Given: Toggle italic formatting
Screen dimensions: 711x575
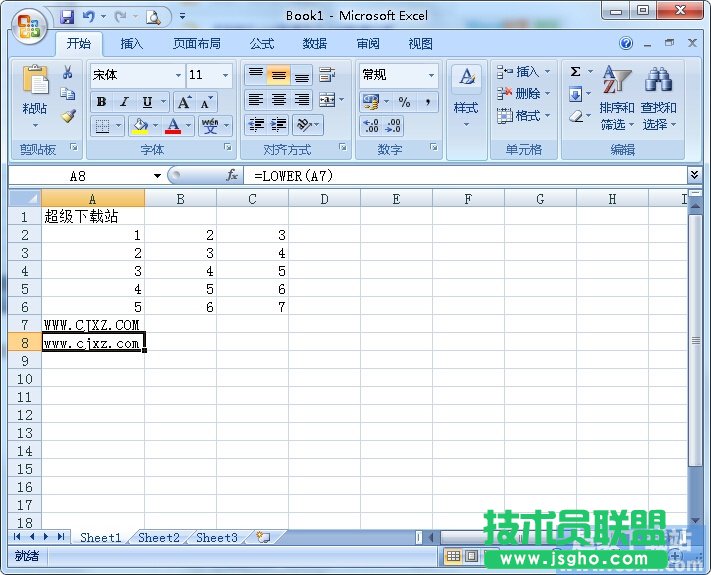Looking at the screenshot, I should (124, 102).
